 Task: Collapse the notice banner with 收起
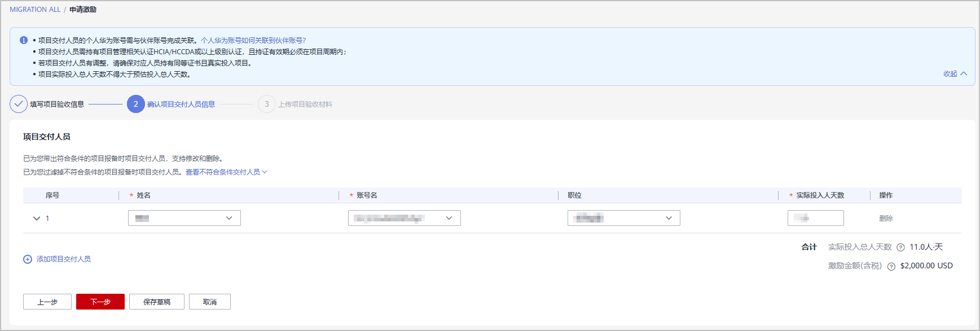[955, 74]
